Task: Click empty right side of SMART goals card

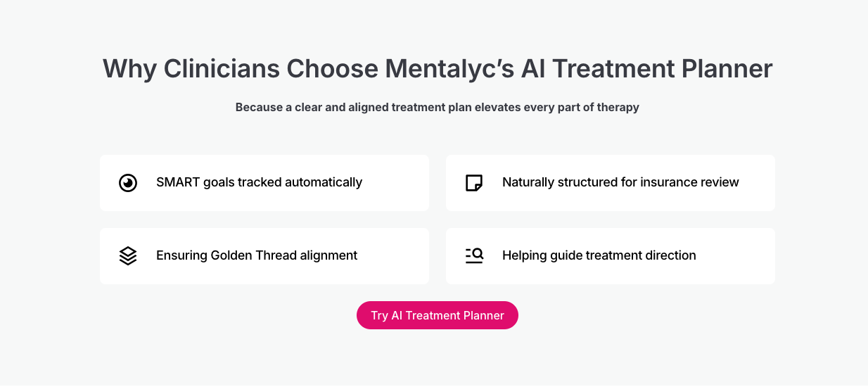Action: tap(401, 183)
